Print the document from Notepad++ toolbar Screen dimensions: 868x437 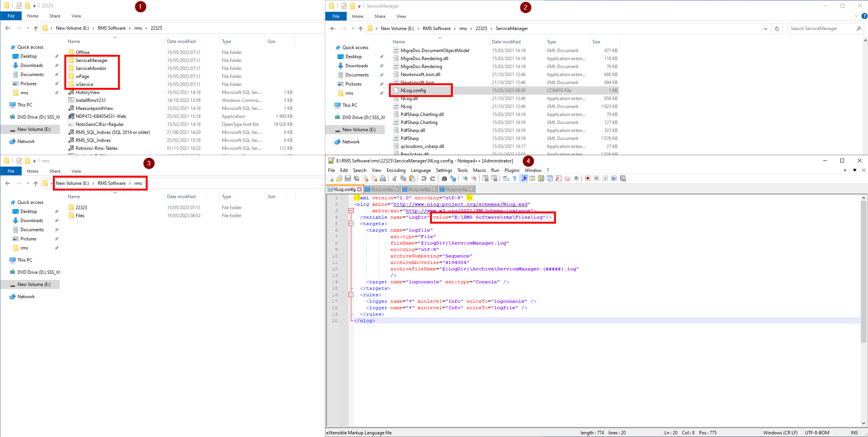(x=383, y=178)
